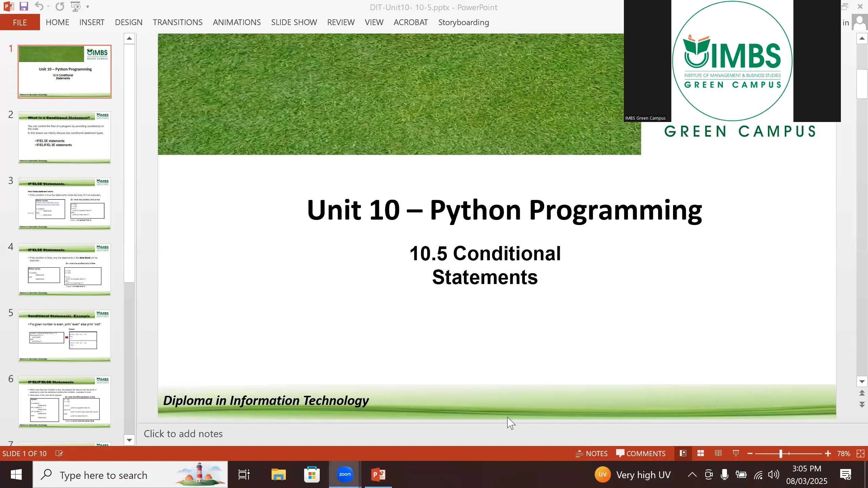Click the Undo arrow icon
The height and width of the screenshot is (488, 868).
39,6
